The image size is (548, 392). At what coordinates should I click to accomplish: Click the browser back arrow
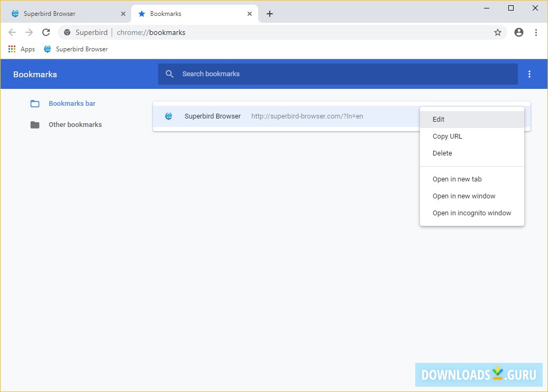point(12,32)
